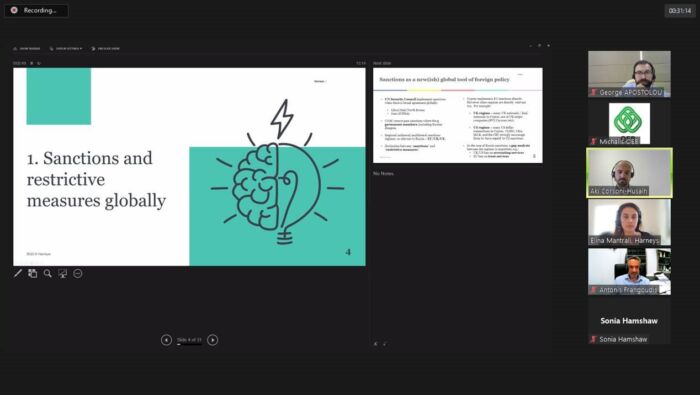Click the Show Taskbar option
The height and width of the screenshot is (395, 700).
point(27,48)
